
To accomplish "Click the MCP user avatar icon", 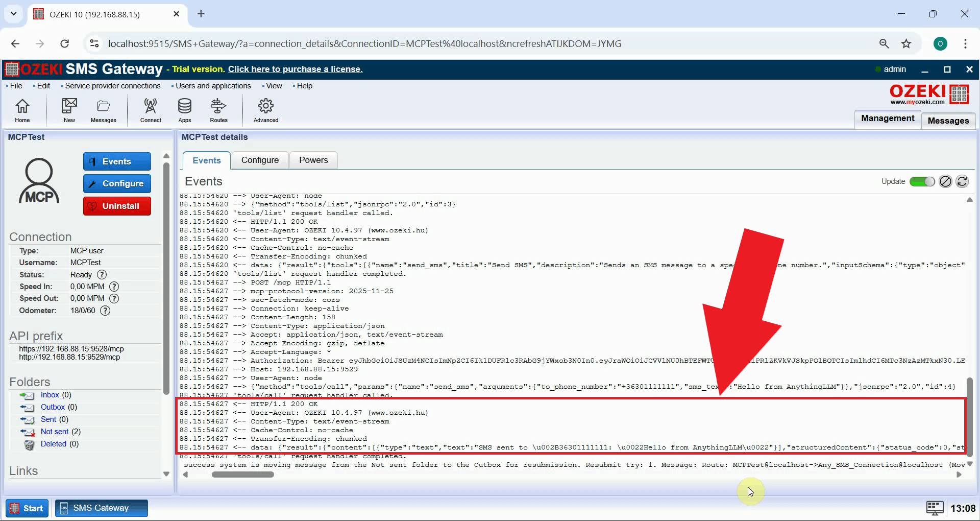I will (39, 181).
